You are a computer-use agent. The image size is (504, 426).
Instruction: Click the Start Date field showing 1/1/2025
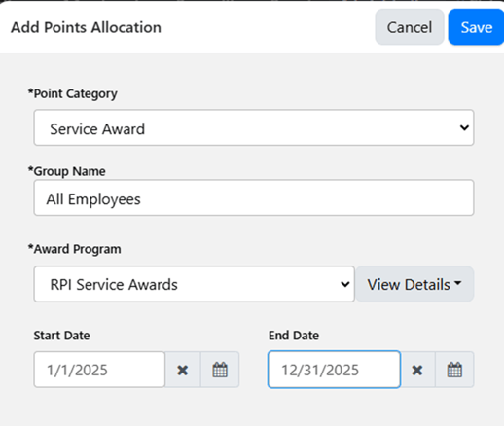pyautogui.click(x=99, y=370)
